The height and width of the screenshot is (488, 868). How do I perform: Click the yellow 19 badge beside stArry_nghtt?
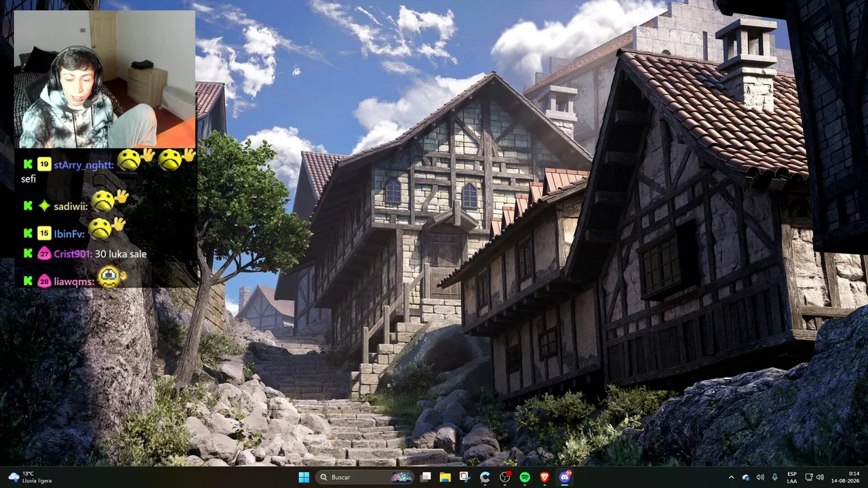pos(44,164)
